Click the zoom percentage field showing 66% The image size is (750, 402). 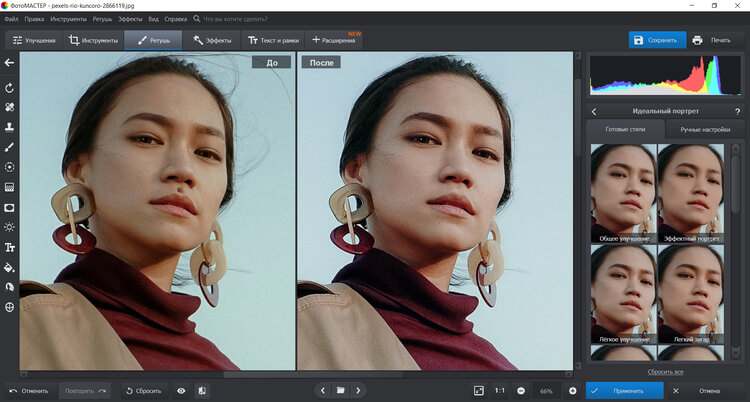[x=546, y=391]
